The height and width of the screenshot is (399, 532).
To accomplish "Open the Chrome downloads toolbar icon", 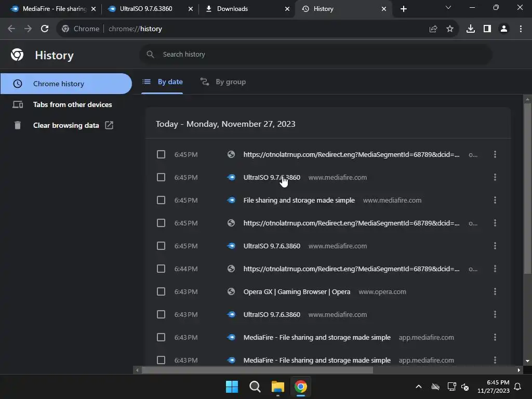I will tap(471, 29).
